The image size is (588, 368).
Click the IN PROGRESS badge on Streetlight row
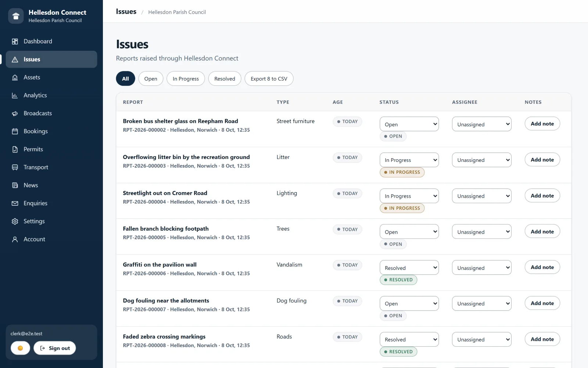click(402, 208)
